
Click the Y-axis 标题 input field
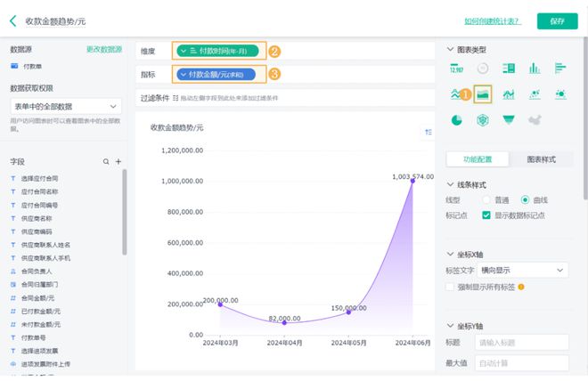tap(521, 342)
